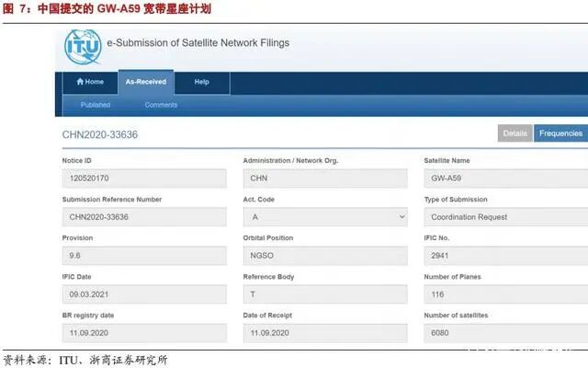
Task: Click the Reference Body label
Action: point(268,277)
